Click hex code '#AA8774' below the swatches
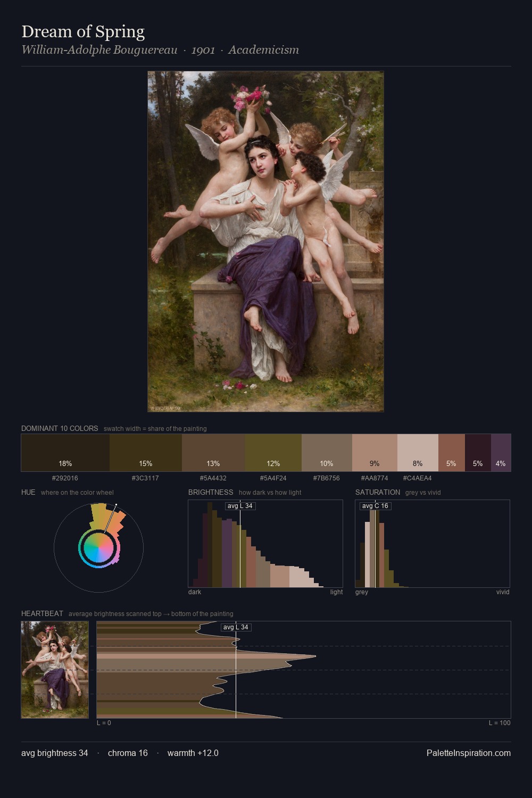This screenshot has height=798, width=532. (375, 478)
